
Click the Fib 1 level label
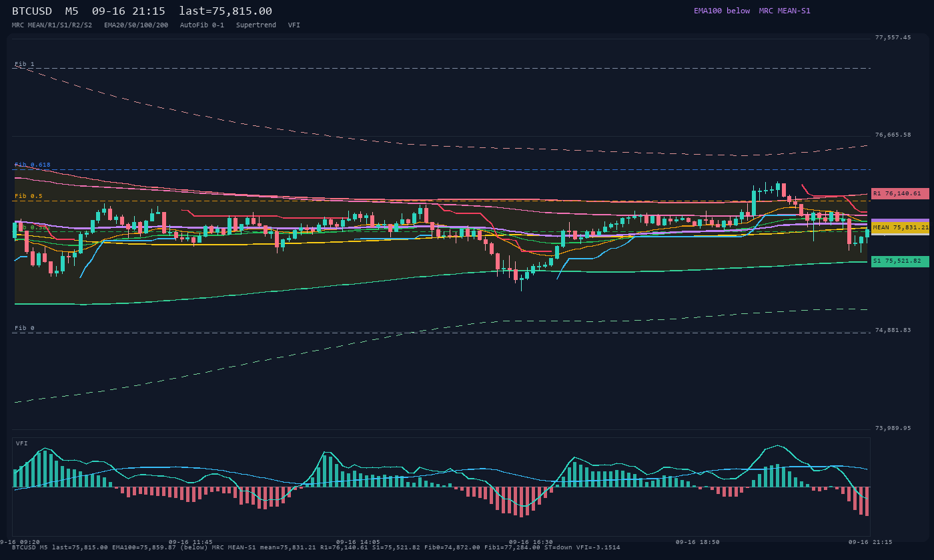[25, 64]
